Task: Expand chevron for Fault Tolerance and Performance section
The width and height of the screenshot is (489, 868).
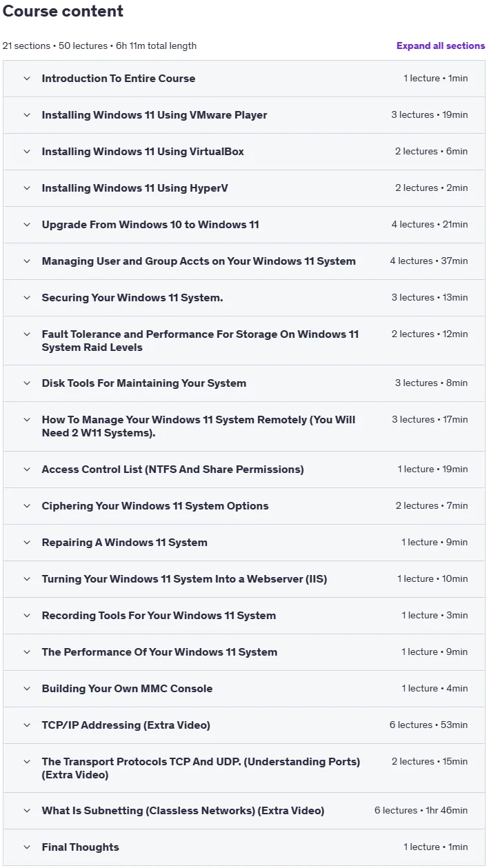Action: [27, 334]
